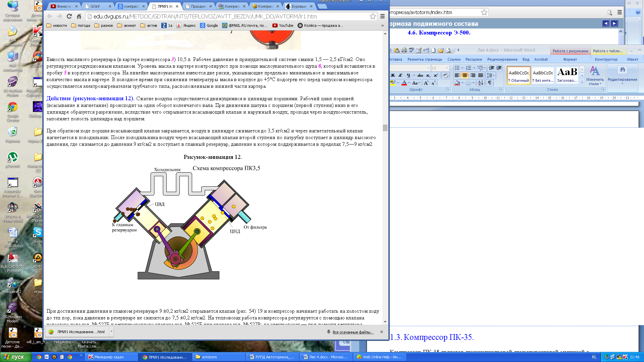Click the compressor ПК3,5 animation diagram
Screen dimensions: 644x362
tap(190, 223)
